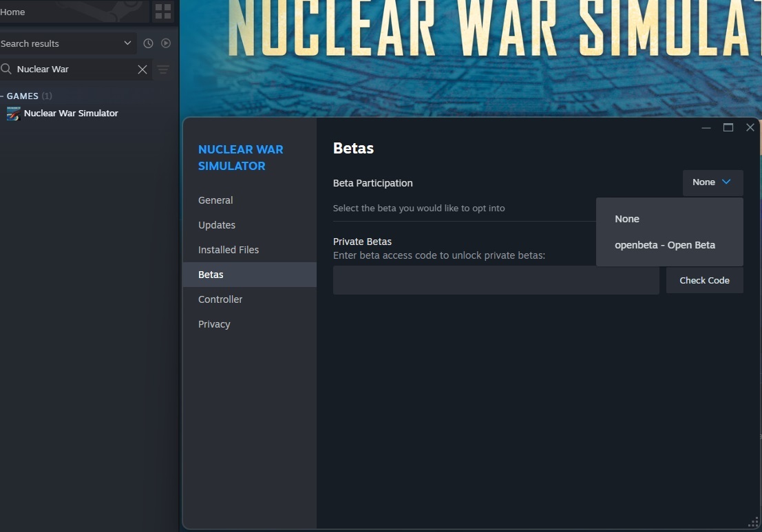View the Installed Files section
Screen dimensions: 762x532
229,249
